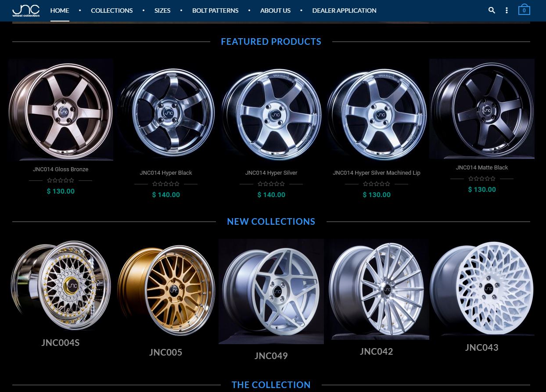Click The Collection heading
546x392 pixels.
click(271, 385)
